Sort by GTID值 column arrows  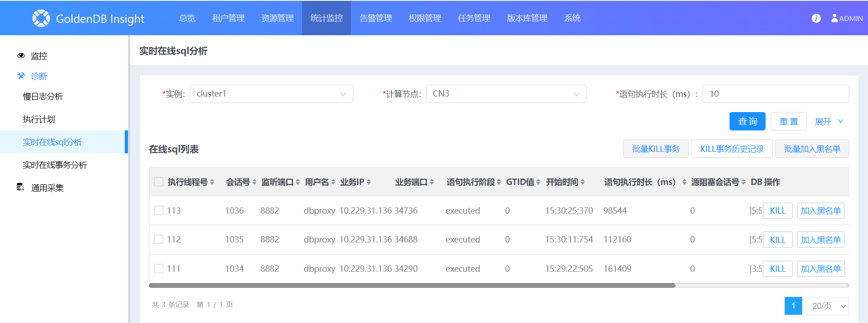click(x=538, y=182)
